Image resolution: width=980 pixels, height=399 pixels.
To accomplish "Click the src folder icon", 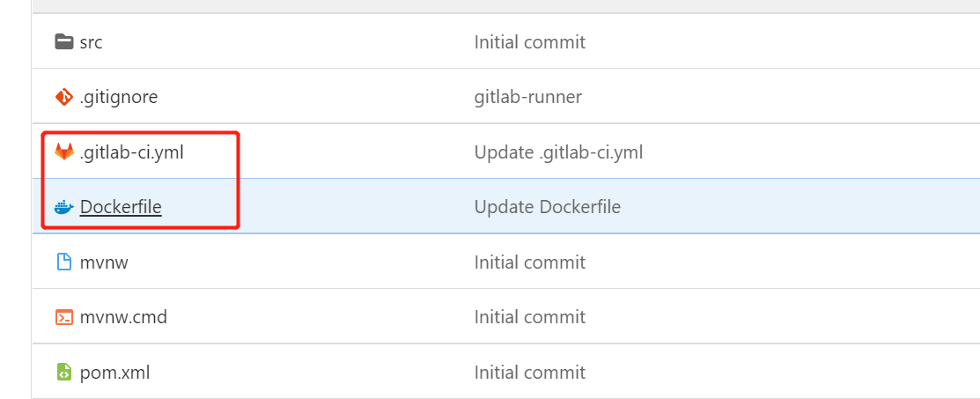I will tap(63, 42).
